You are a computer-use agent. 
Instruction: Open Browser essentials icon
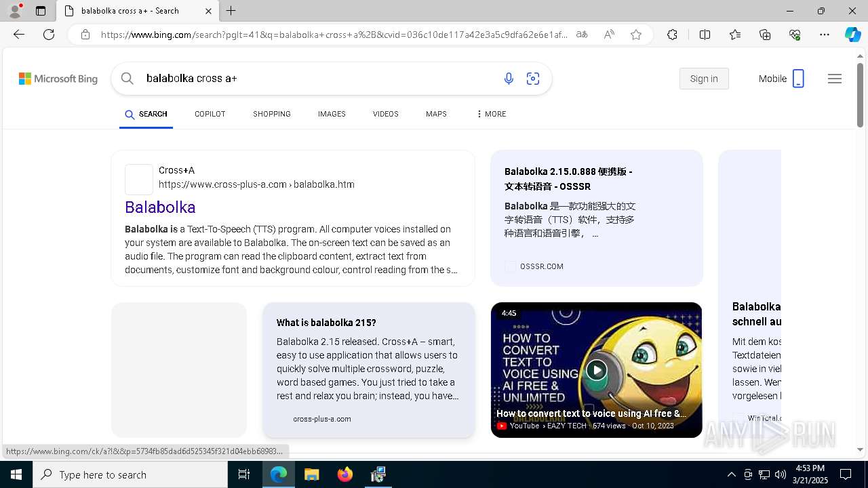[795, 35]
